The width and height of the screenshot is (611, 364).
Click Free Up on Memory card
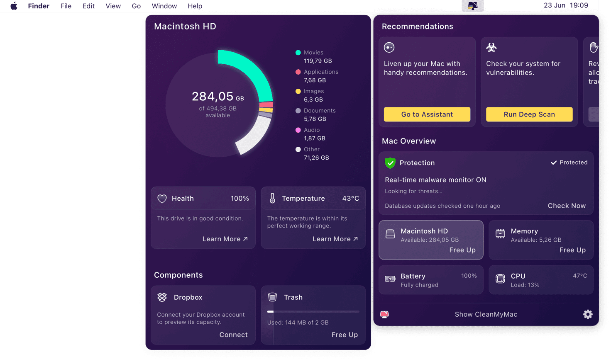572,250
